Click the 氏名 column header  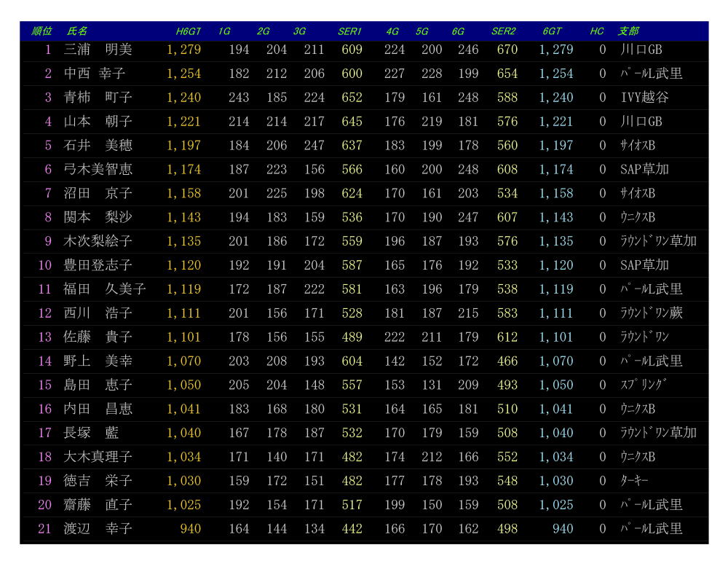76,31
